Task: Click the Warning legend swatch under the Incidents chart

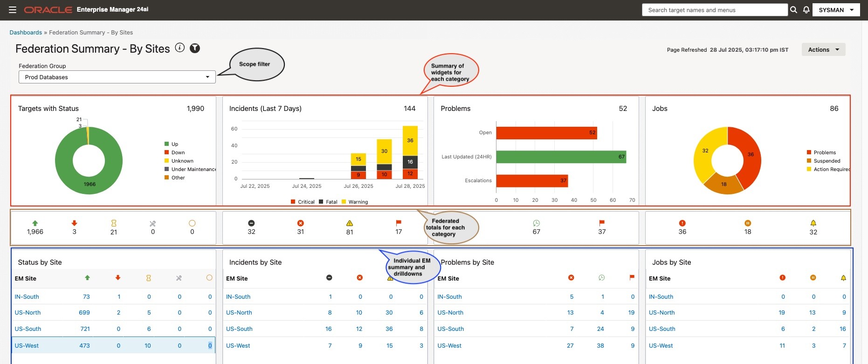Action: (x=344, y=202)
